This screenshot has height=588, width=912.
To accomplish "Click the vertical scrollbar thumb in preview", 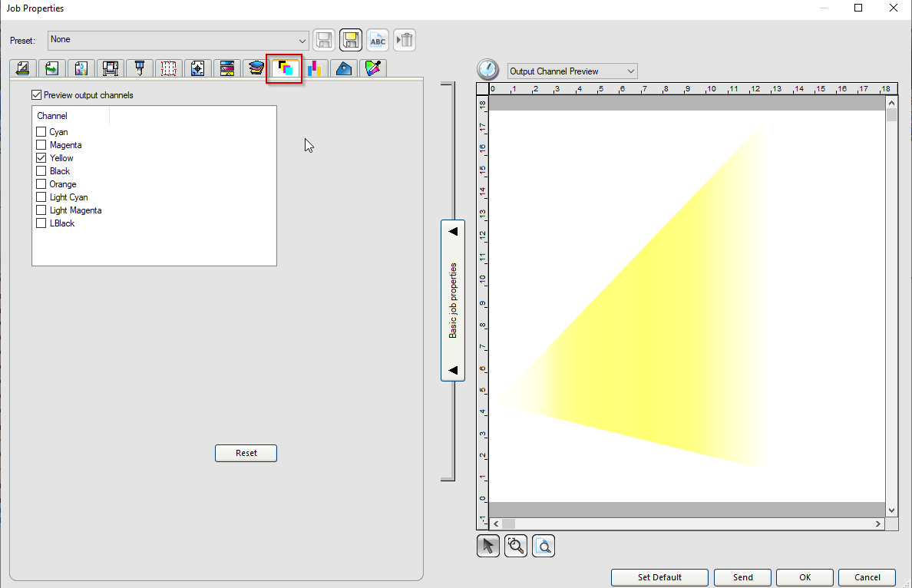I will [x=891, y=114].
